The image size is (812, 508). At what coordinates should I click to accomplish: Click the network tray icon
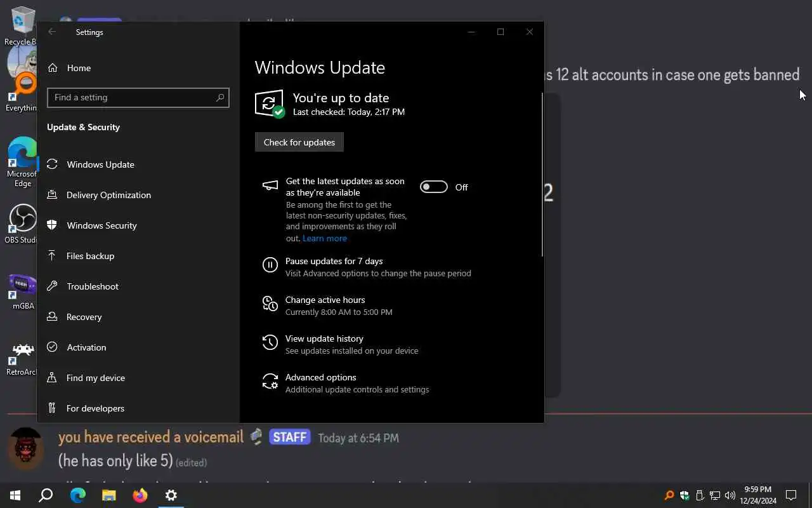[x=715, y=495]
